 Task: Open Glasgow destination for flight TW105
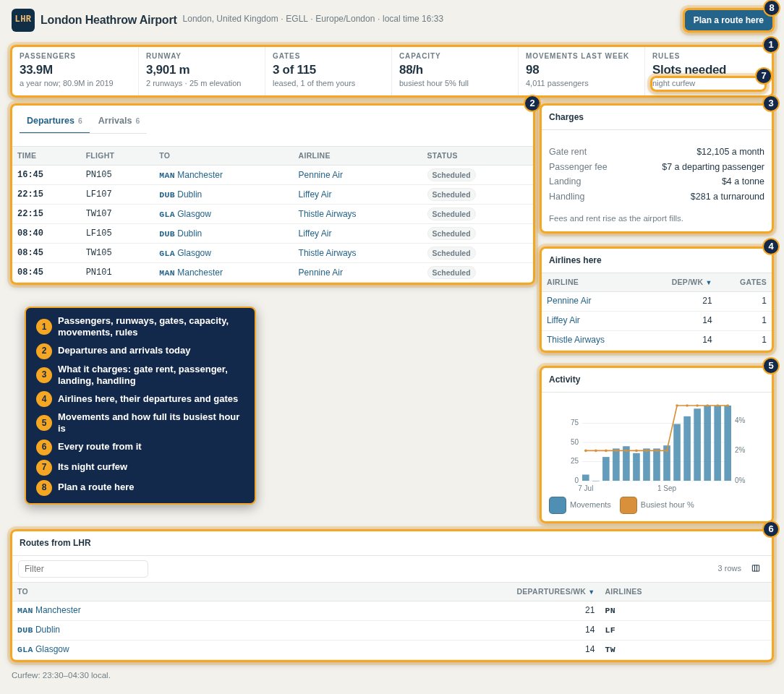coord(185,253)
